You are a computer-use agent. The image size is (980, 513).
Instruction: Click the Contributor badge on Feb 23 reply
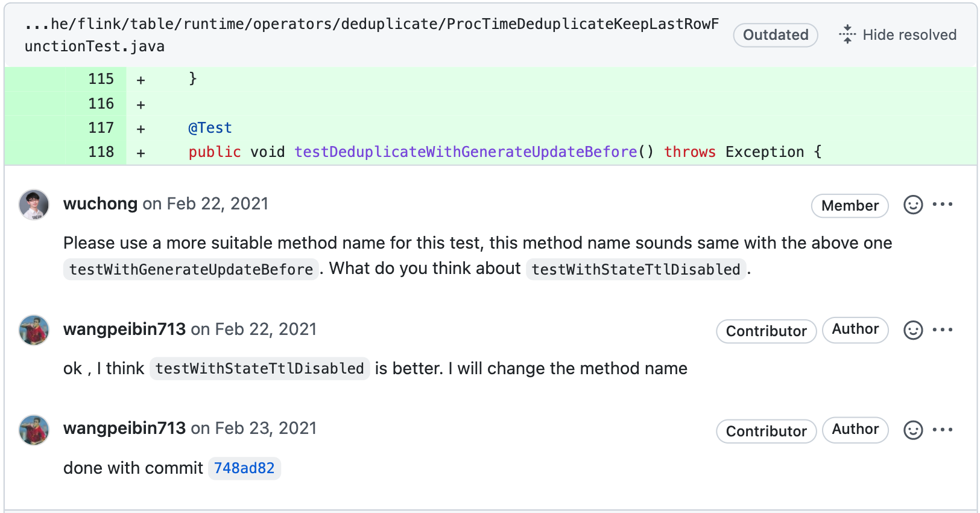click(766, 431)
